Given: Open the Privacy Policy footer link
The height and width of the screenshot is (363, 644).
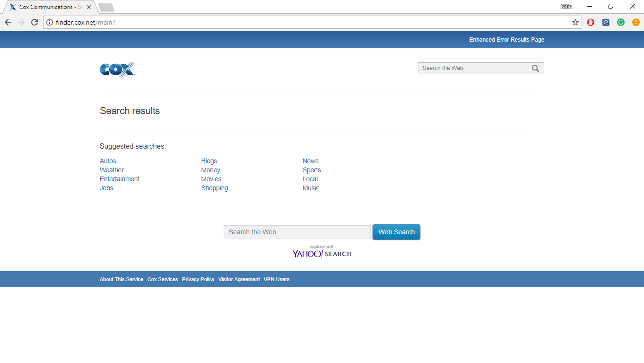Looking at the screenshot, I should click(198, 279).
